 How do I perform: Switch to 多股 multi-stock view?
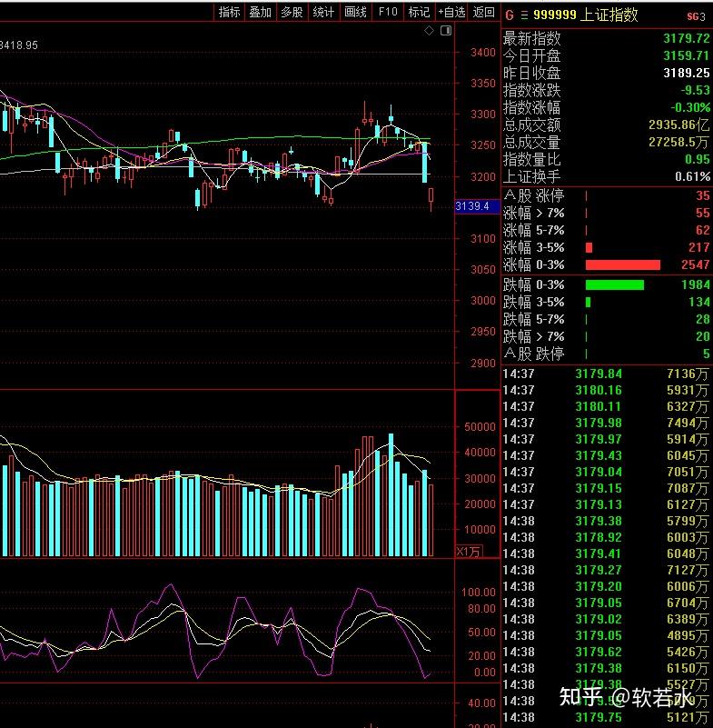(x=292, y=12)
